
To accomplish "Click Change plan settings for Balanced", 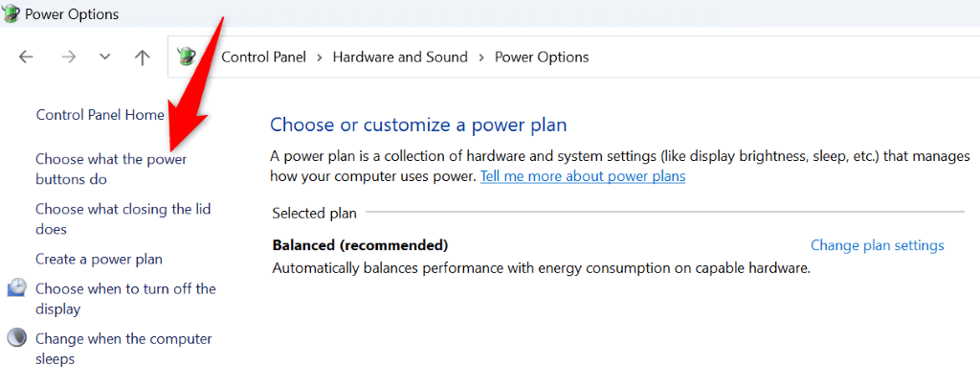I will click(x=877, y=245).
